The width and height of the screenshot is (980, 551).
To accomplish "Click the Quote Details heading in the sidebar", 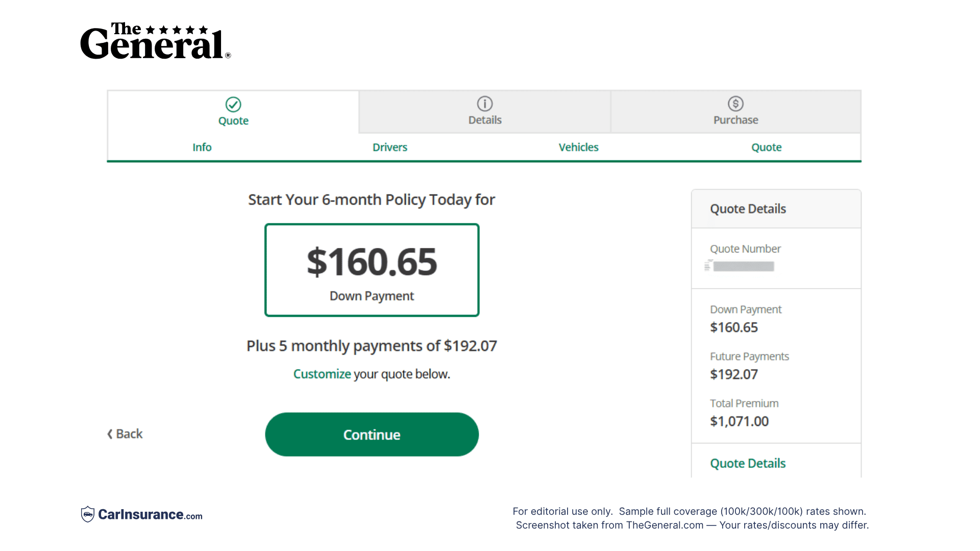I will (x=747, y=209).
